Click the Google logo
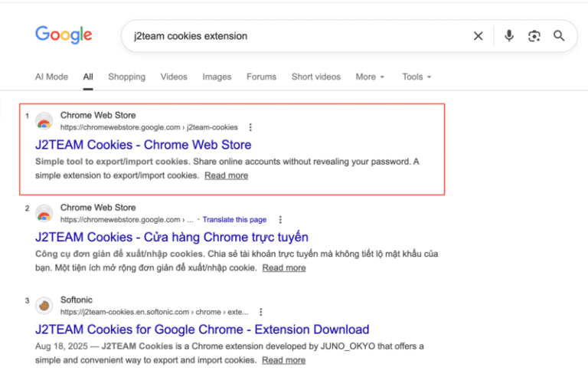Viewport: 588px width, 387px height. click(x=64, y=35)
